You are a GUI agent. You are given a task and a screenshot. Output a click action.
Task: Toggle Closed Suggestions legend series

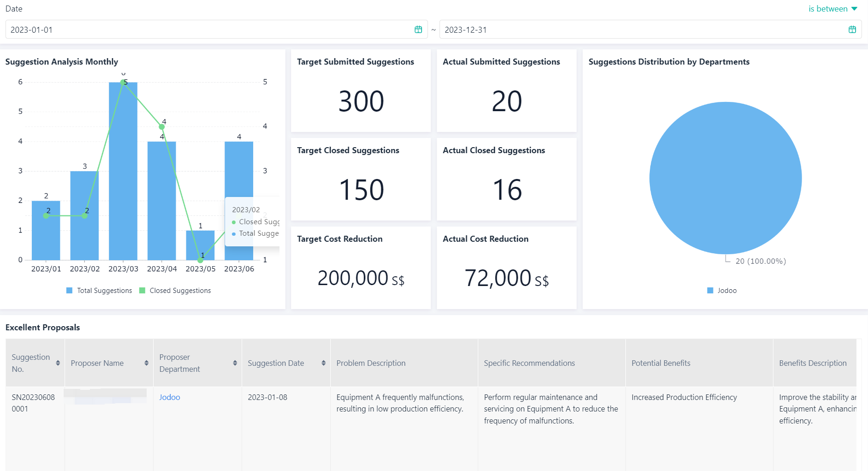point(175,291)
